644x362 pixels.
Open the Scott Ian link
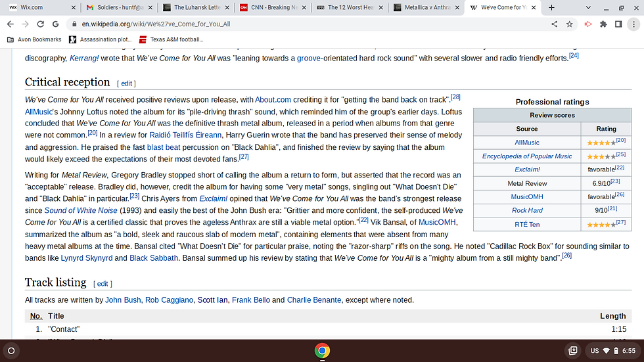pyautogui.click(x=212, y=300)
